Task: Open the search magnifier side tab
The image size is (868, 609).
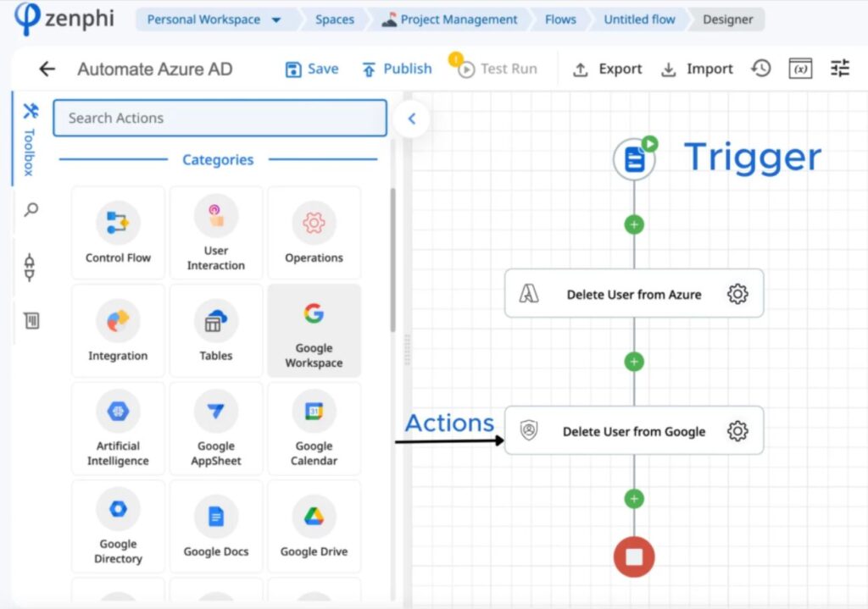Action: point(31,210)
